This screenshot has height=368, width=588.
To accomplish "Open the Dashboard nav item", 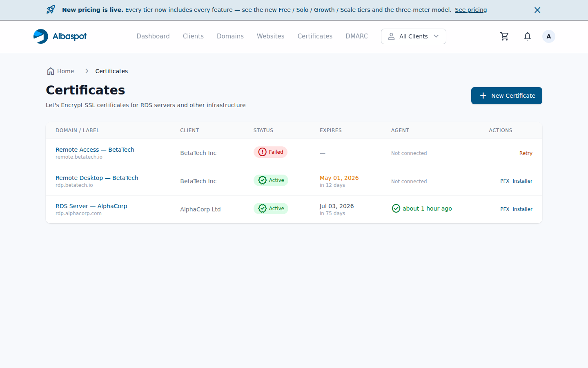I will click(x=153, y=36).
